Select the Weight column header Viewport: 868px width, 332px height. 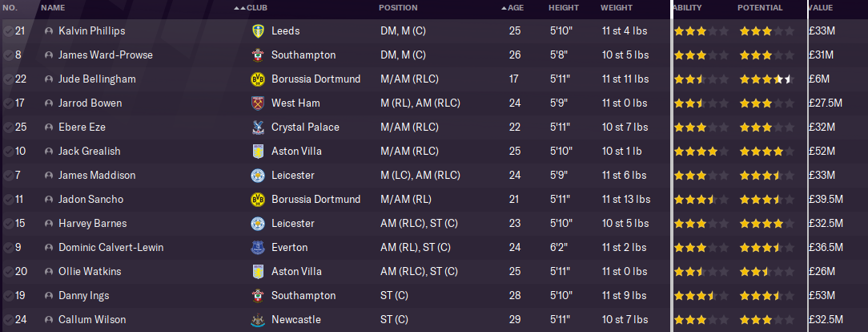[616, 8]
